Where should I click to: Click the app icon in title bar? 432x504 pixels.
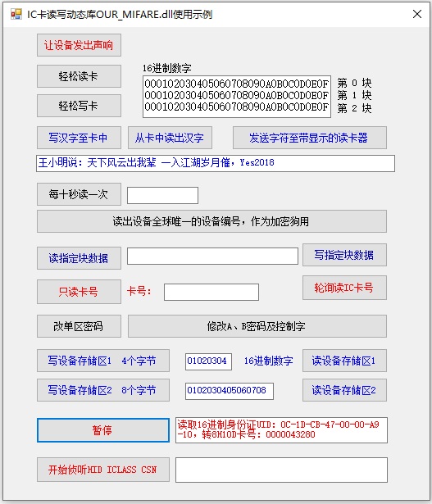pyautogui.click(x=16, y=14)
